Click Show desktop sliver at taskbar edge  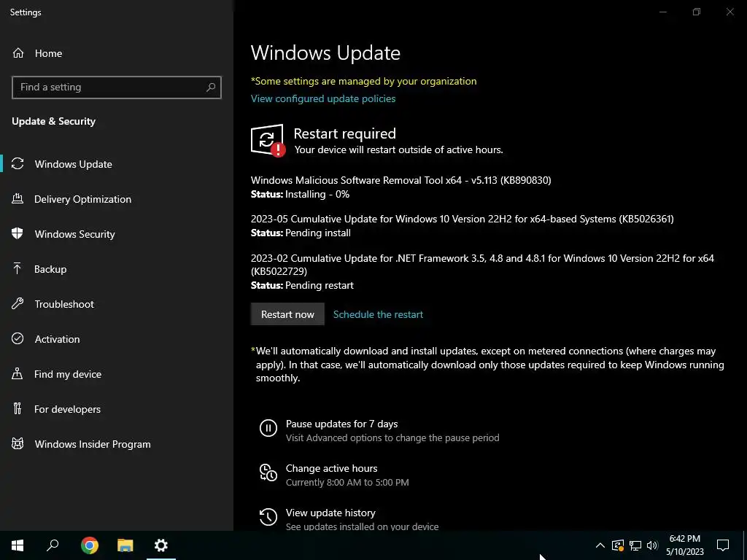[x=745, y=545]
